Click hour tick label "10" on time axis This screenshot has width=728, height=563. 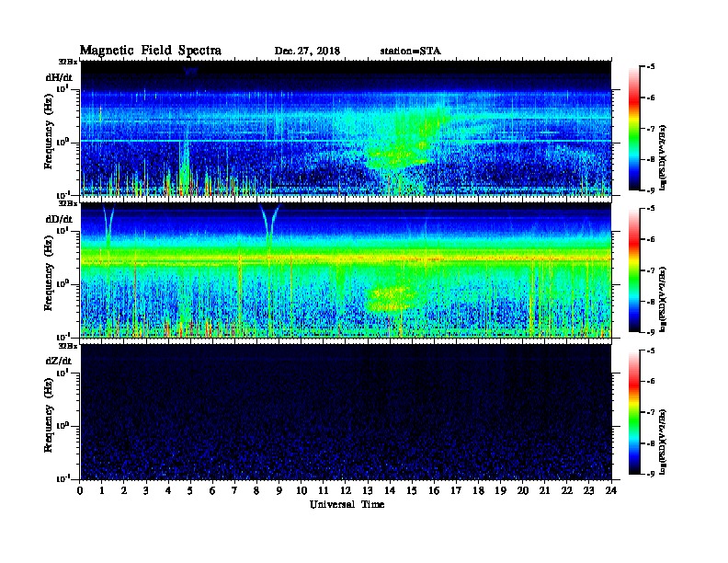301,490
